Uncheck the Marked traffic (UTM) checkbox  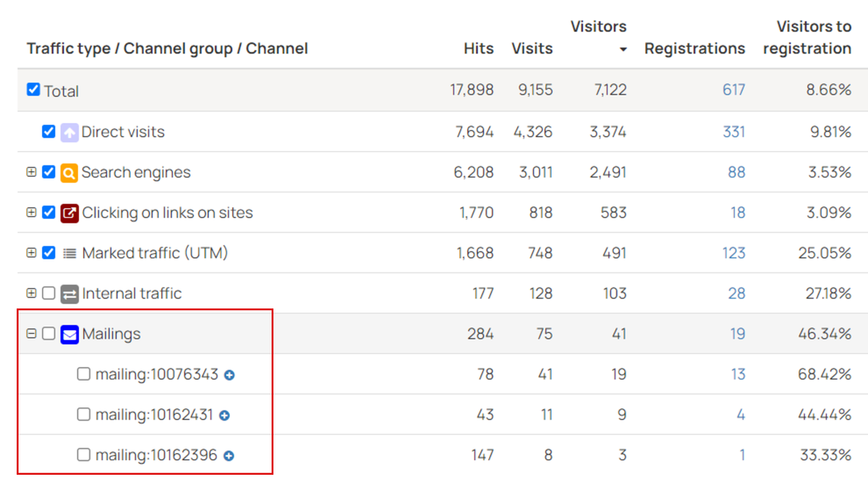point(48,253)
